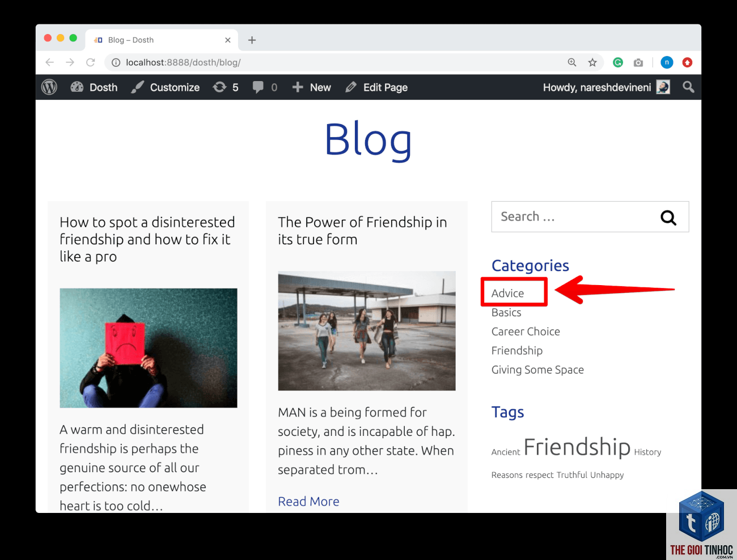This screenshot has width=737, height=560.
Task: Click the macOS window minimize button
Action: pyautogui.click(x=61, y=38)
